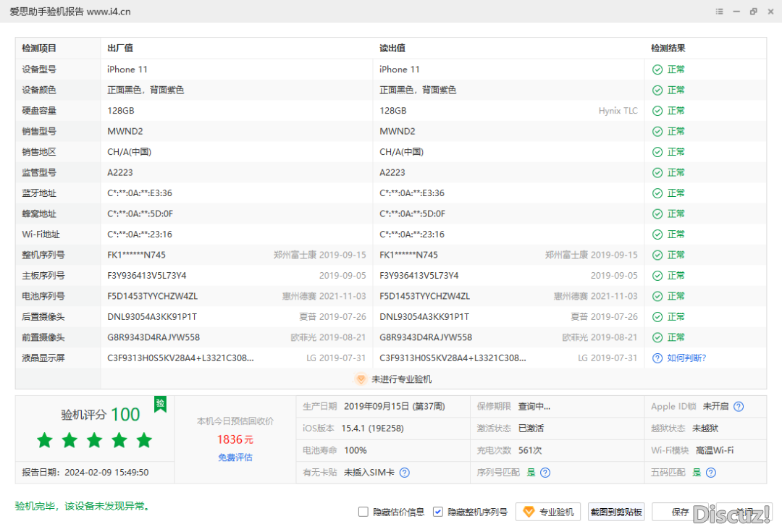This screenshot has width=782, height=532.
Task: Click help icon next to 序列号匹配
Action: coord(545,472)
